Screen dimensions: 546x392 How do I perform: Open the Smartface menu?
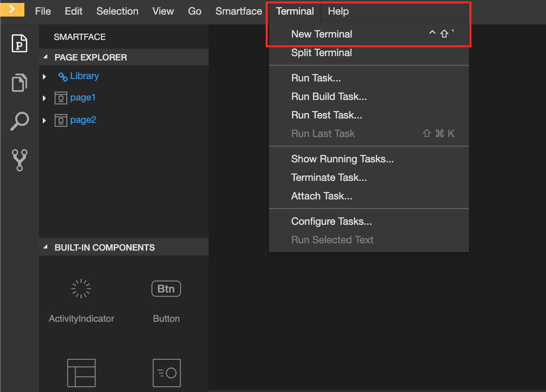(x=238, y=11)
